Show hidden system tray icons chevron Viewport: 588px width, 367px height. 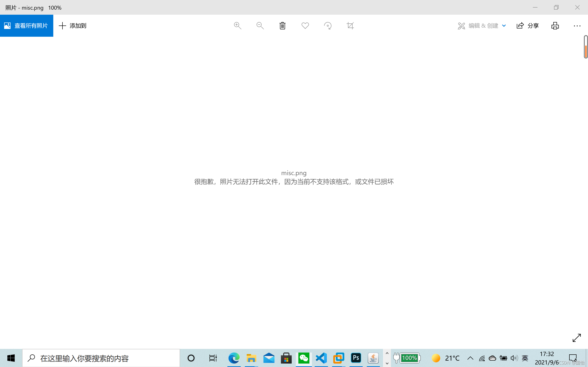[470, 358]
